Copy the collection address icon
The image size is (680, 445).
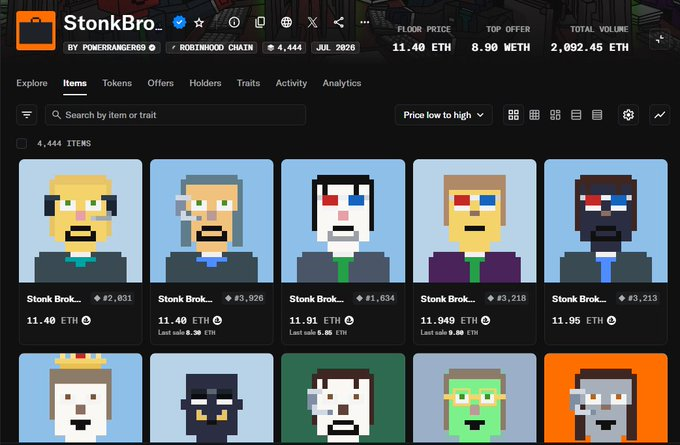[x=260, y=22]
